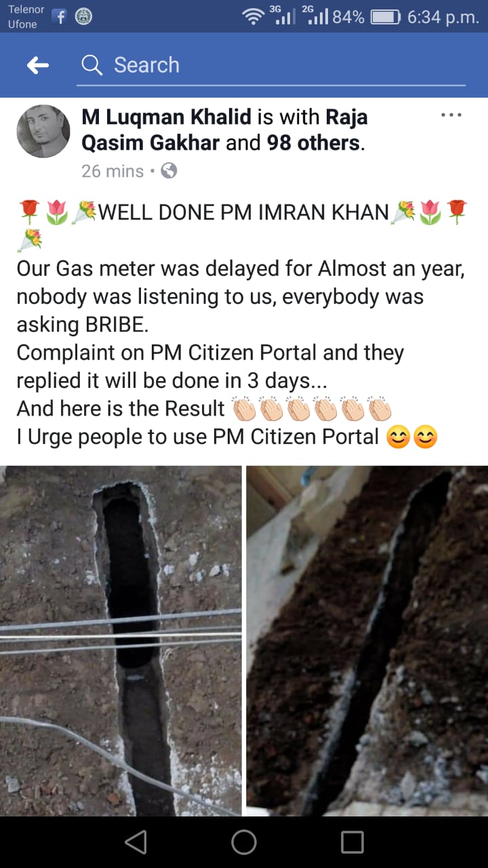Image resolution: width=488 pixels, height=868 pixels.
Task: Tap the globe public privacy icon
Action: 169,171
